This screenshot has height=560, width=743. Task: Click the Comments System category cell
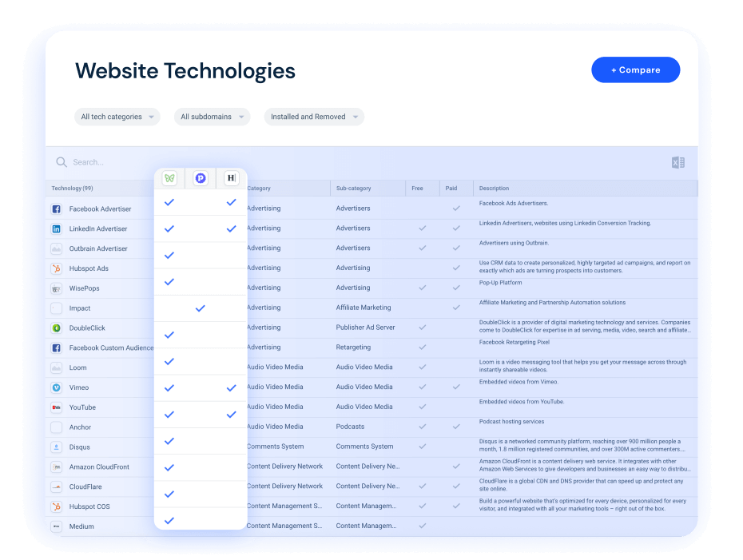pos(276,447)
